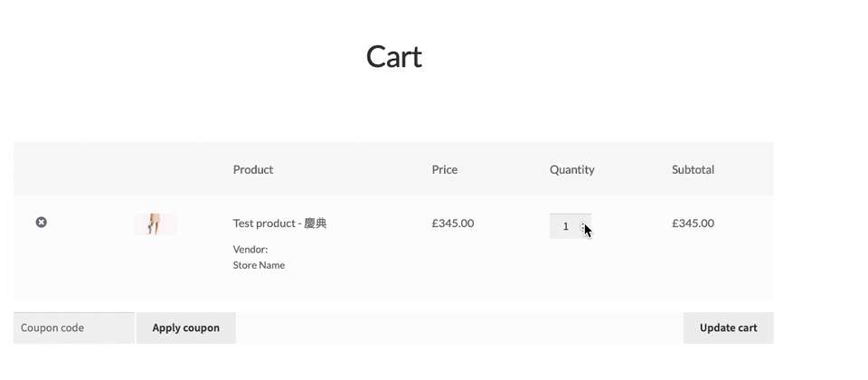Click the £345.00 unit price value
Viewport: 868px width, 380px height.
453,223
